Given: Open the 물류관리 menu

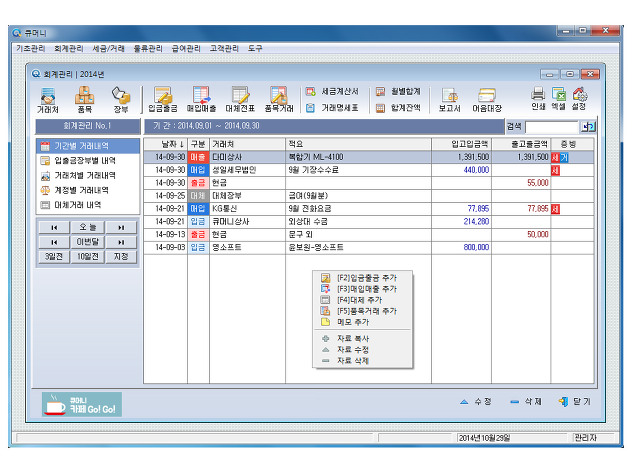Looking at the screenshot, I should tap(148, 48).
